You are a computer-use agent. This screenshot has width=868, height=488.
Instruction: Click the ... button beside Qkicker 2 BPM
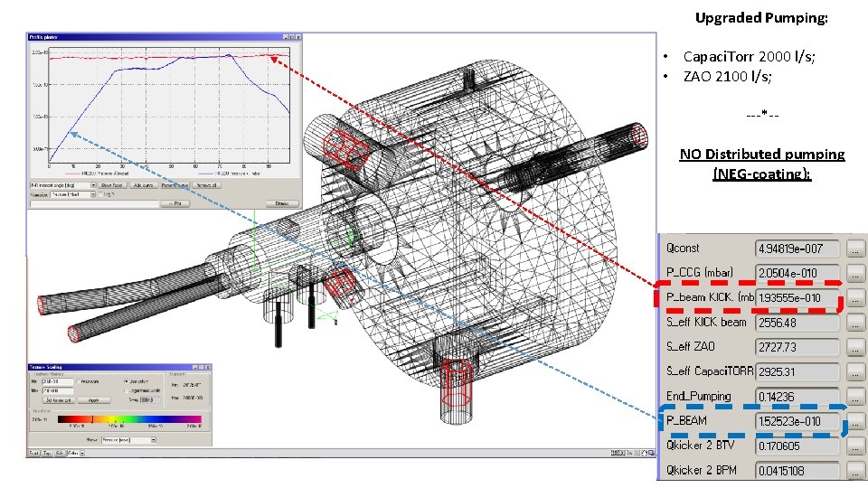point(854,471)
